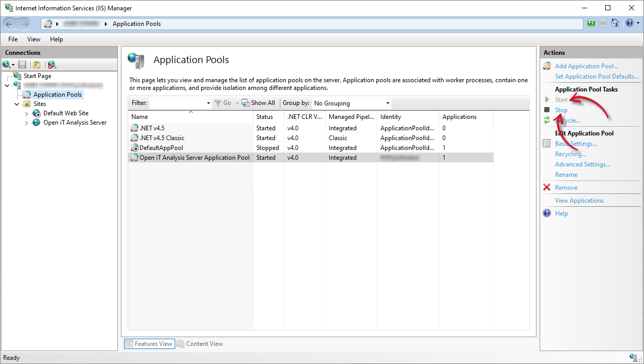Recycle the Open iT application pool

[x=568, y=120]
